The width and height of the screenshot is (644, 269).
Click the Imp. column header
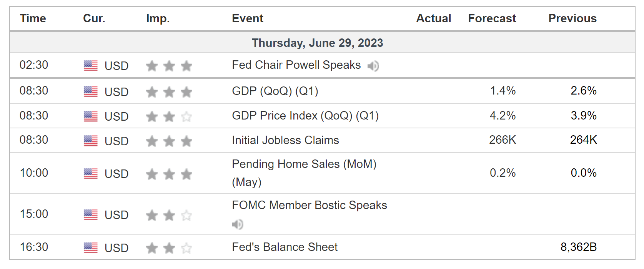tap(158, 18)
